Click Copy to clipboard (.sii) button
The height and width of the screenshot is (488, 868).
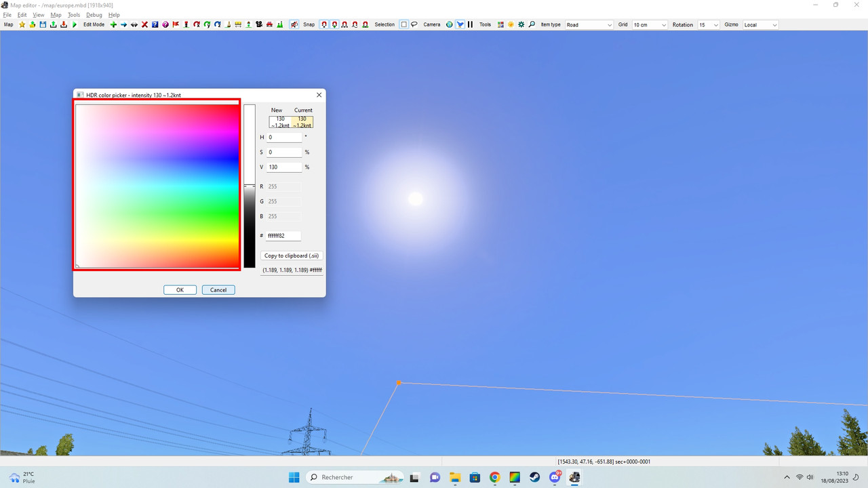[292, 256]
